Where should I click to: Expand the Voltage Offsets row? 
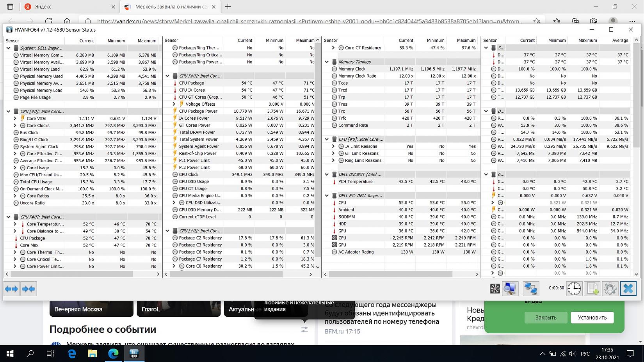pos(174,104)
